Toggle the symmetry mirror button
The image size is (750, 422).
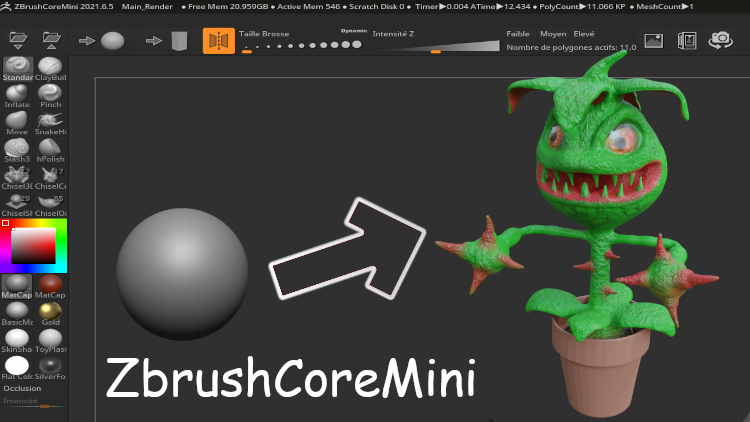click(218, 40)
